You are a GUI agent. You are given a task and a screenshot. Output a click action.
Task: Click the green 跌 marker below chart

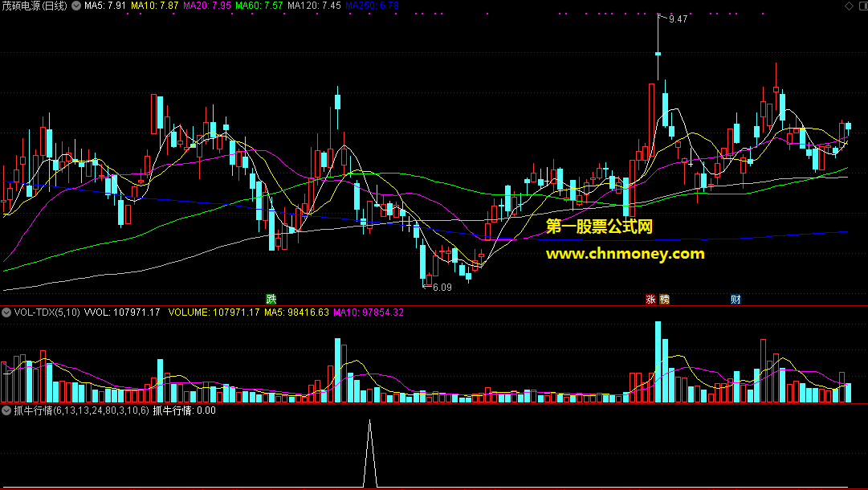[x=271, y=299]
